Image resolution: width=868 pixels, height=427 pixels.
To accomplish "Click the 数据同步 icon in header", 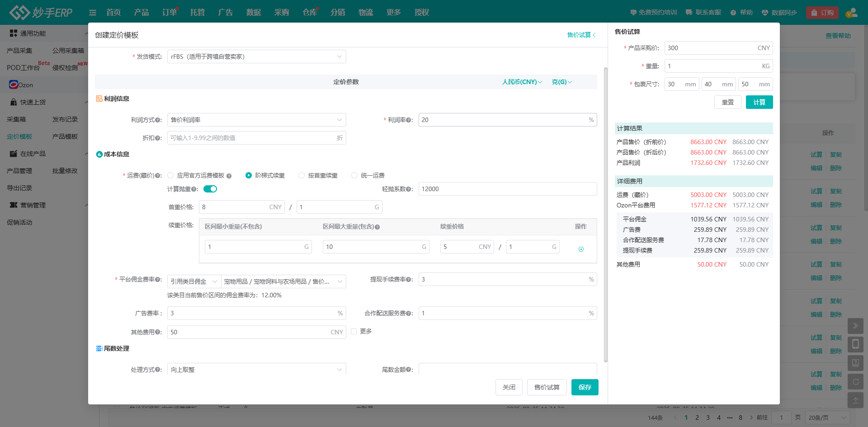I will pyautogui.click(x=765, y=13).
